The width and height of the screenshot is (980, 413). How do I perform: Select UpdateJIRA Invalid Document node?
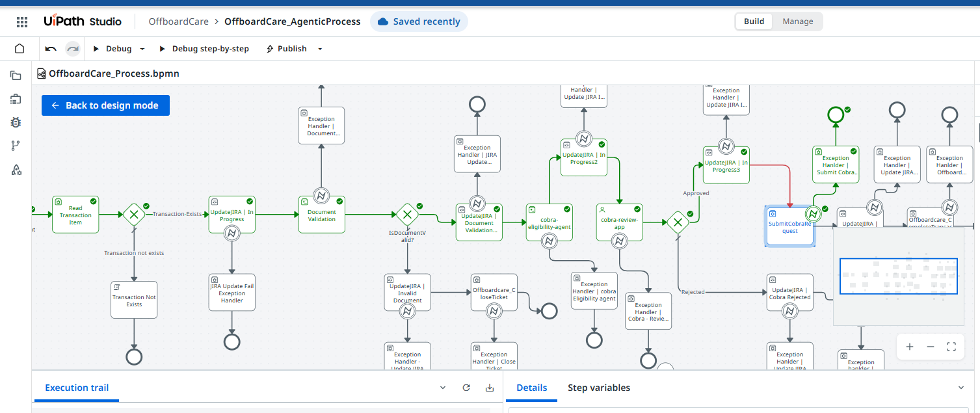pyautogui.click(x=407, y=292)
